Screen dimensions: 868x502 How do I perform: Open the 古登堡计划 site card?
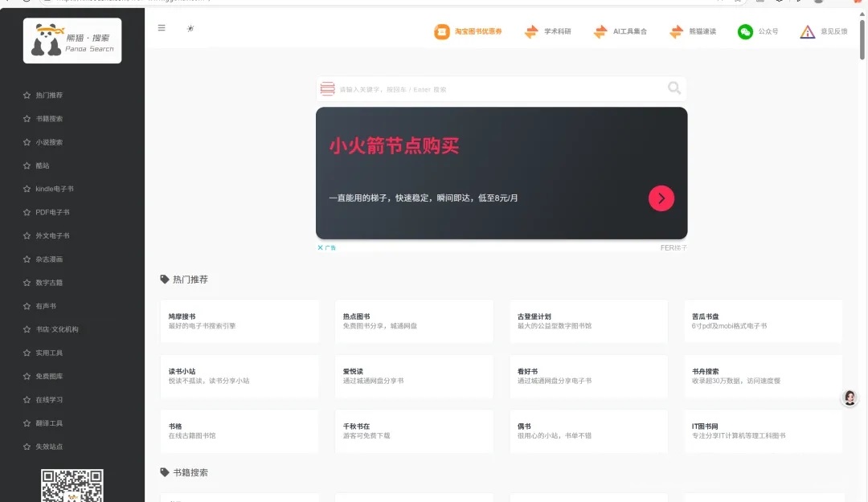click(x=588, y=321)
